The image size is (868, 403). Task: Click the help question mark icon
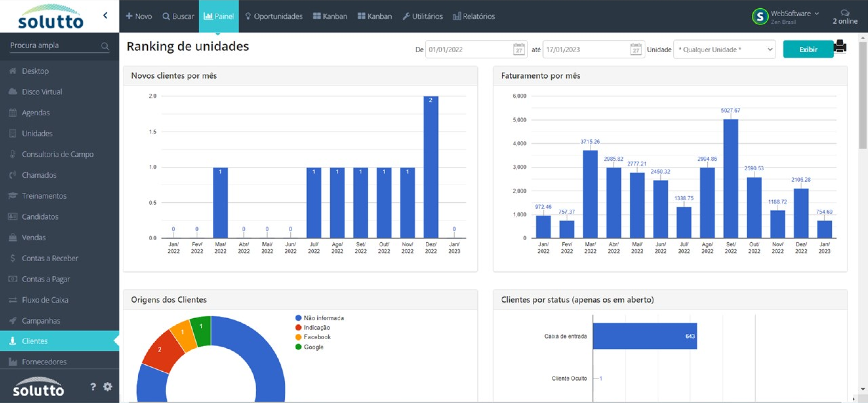93,386
